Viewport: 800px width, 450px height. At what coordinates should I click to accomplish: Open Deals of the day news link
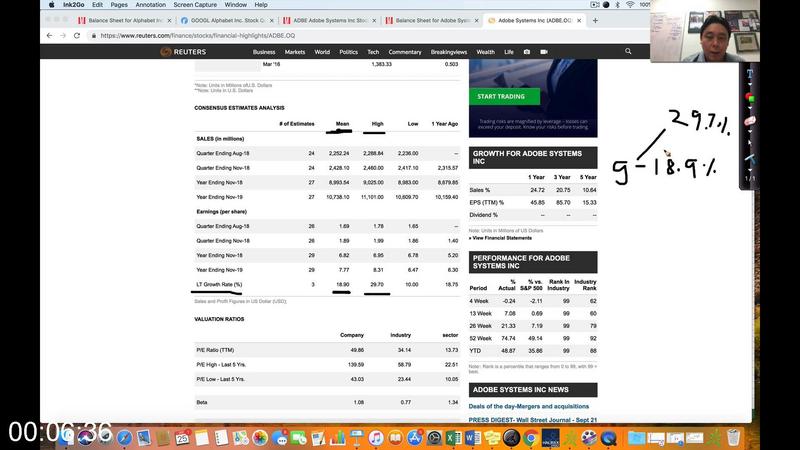pyautogui.click(x=529, y=407)
